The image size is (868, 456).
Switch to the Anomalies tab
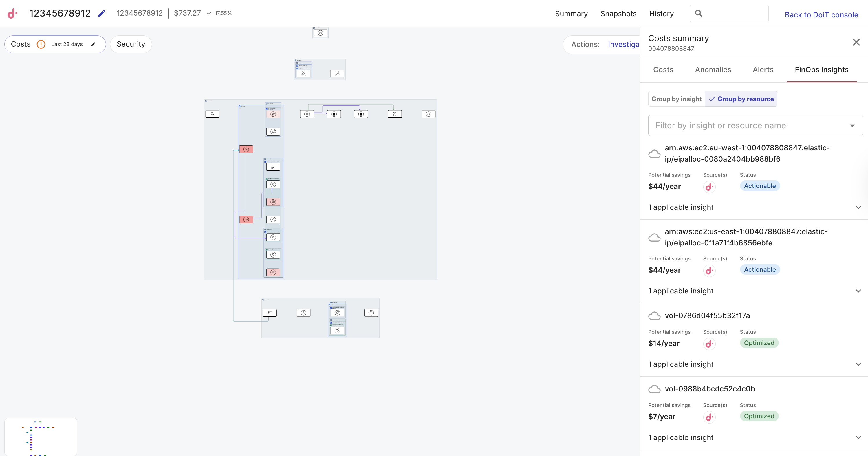[x=713, y=70]
